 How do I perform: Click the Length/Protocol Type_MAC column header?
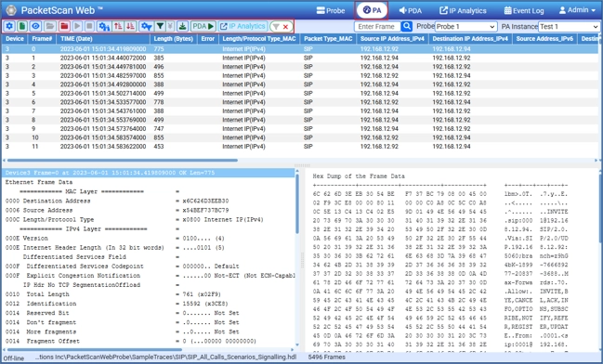tap(259, 39)
